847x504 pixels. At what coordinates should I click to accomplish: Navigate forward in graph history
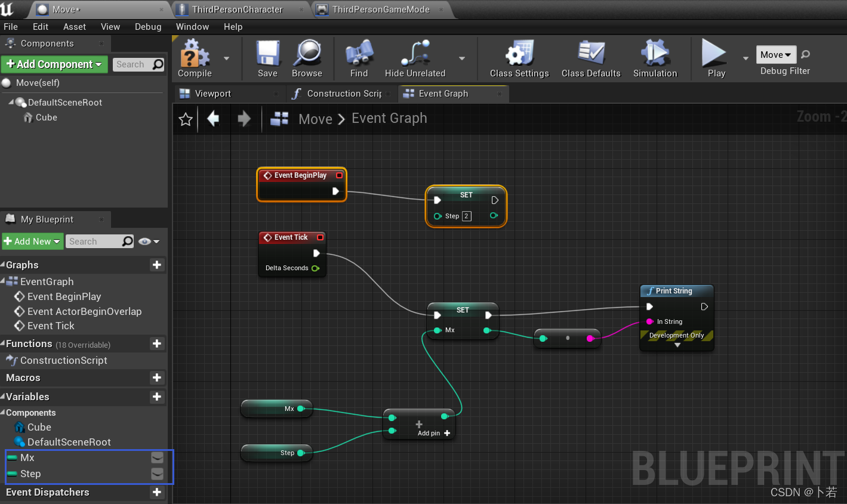(244, 119)
